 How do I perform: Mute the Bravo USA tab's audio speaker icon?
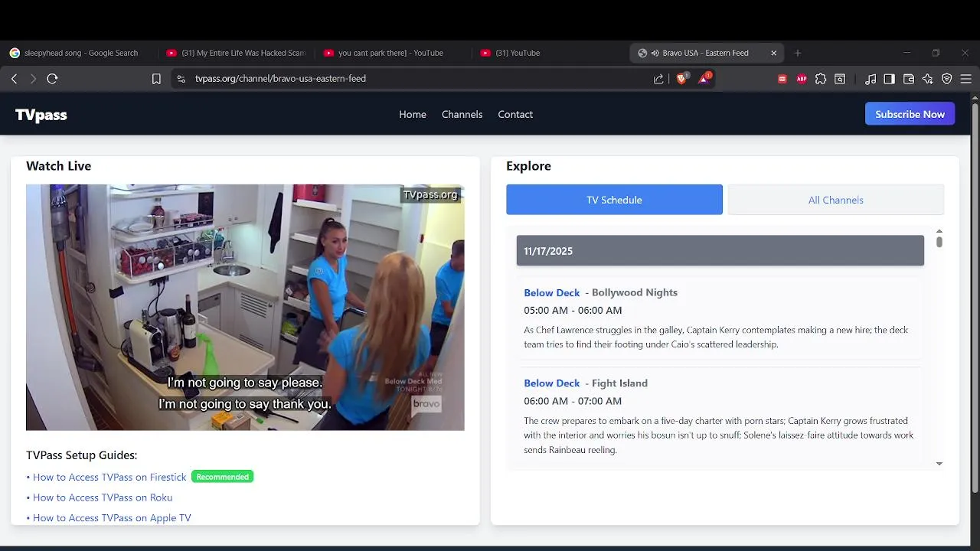point(655,53)
